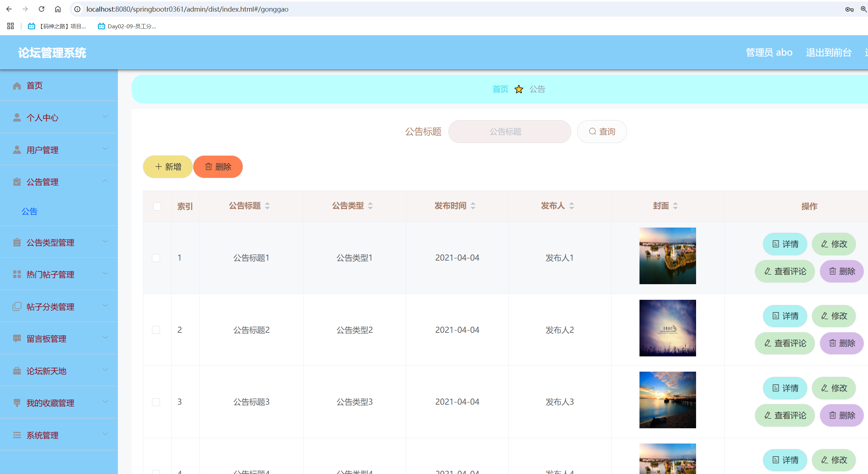Click the 公告管理 clipboard icon
Viewport: 868px width, 474px height.
17,182
